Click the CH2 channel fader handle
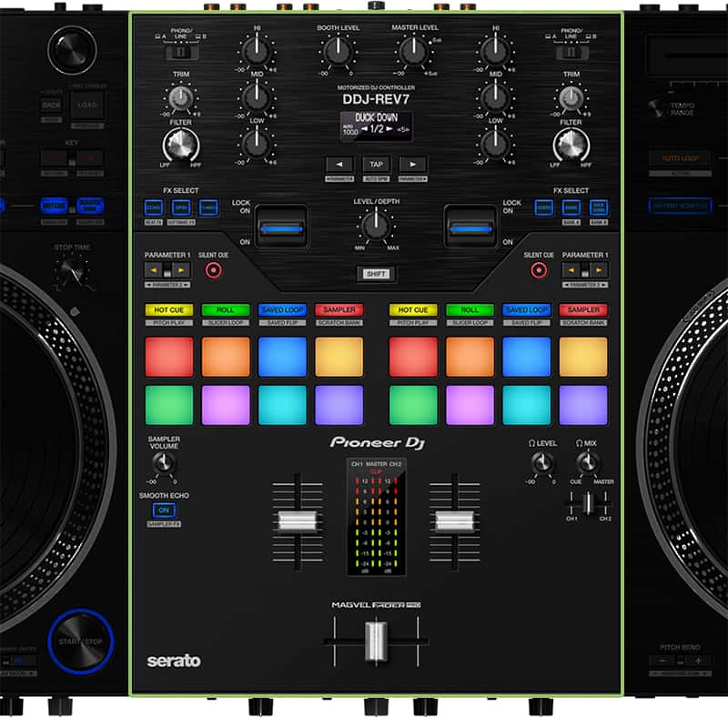Screen dimensions: 728x717 (x=454, y=521)
